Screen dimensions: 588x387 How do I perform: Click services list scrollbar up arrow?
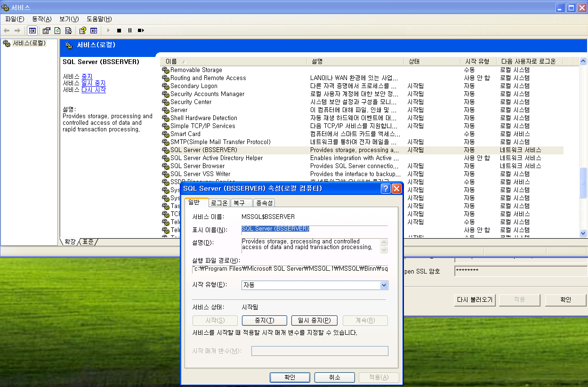[x=583, y=62]
